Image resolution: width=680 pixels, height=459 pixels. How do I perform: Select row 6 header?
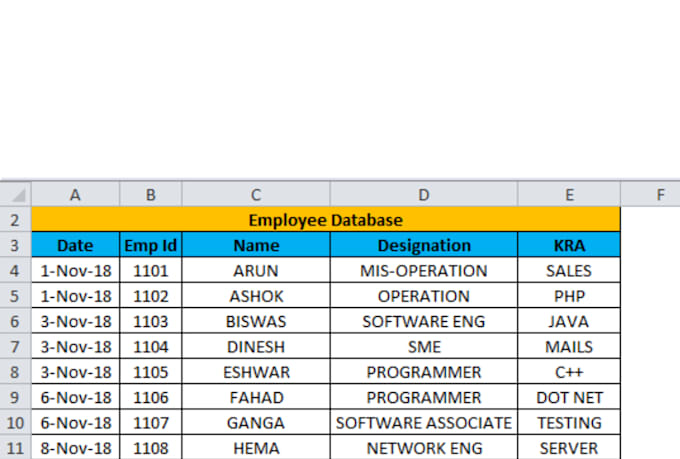point(15,321)
